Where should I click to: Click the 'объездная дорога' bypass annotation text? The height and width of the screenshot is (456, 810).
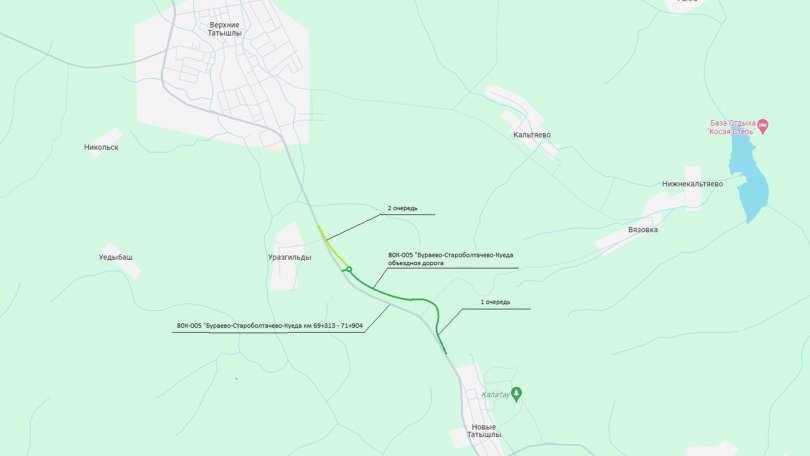point(416,263)
